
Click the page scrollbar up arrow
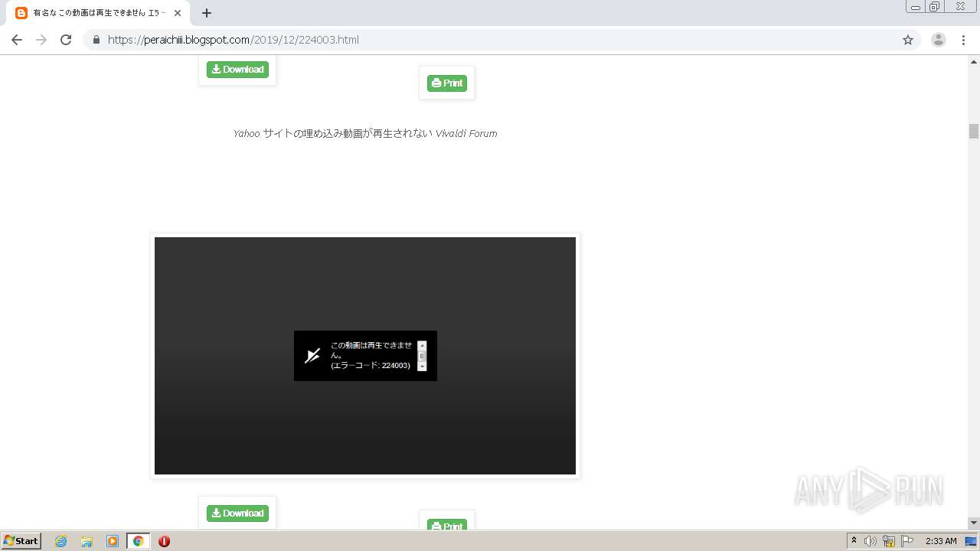(974, 60)
